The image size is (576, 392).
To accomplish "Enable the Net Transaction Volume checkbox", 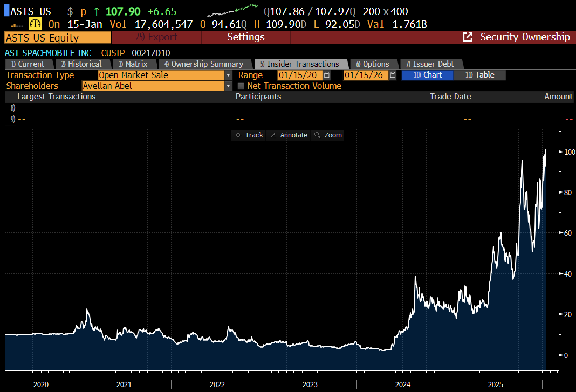I will 241,86.
